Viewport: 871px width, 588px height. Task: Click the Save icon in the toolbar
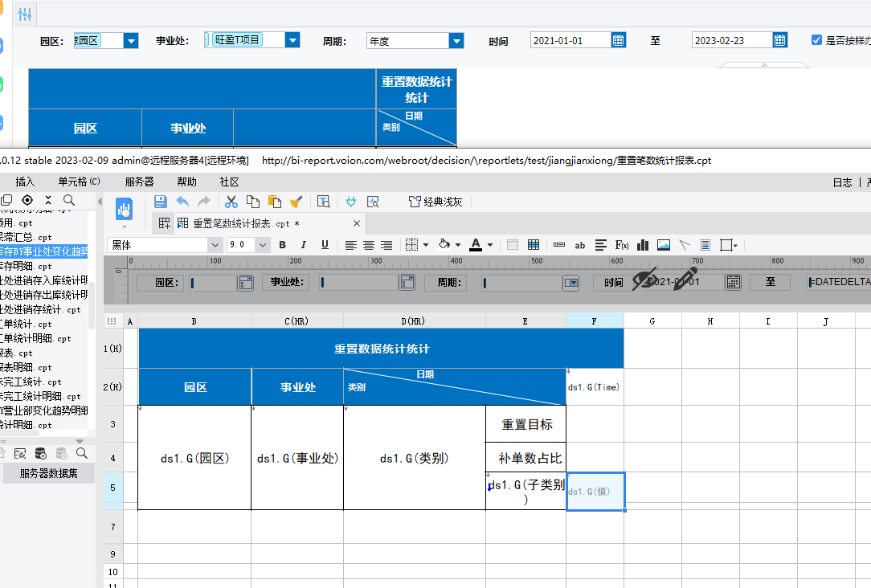[x=161, y=202]
